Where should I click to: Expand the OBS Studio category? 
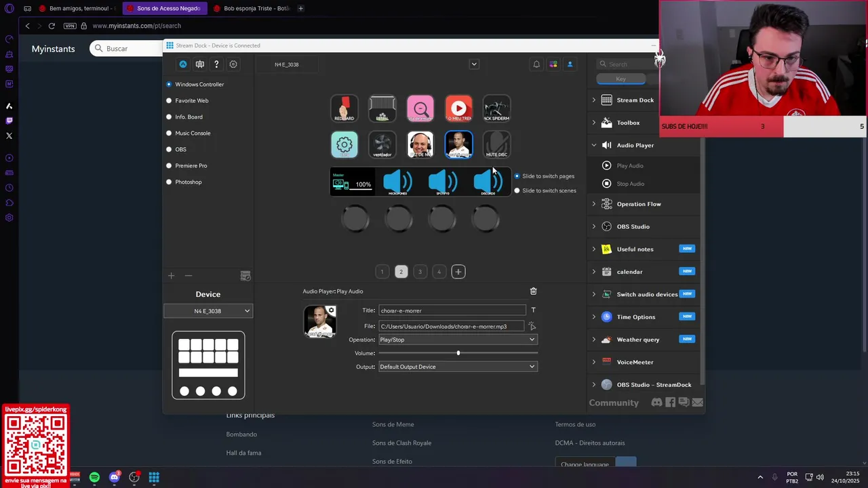coord(594,226)
